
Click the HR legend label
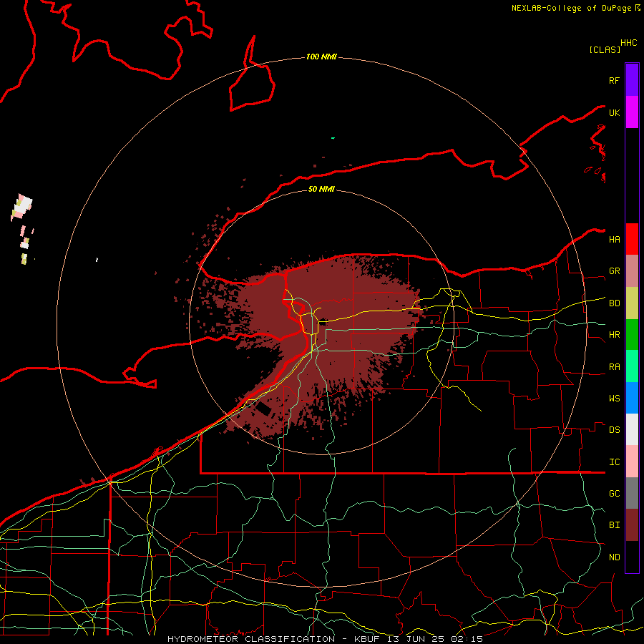coord(614,335)
